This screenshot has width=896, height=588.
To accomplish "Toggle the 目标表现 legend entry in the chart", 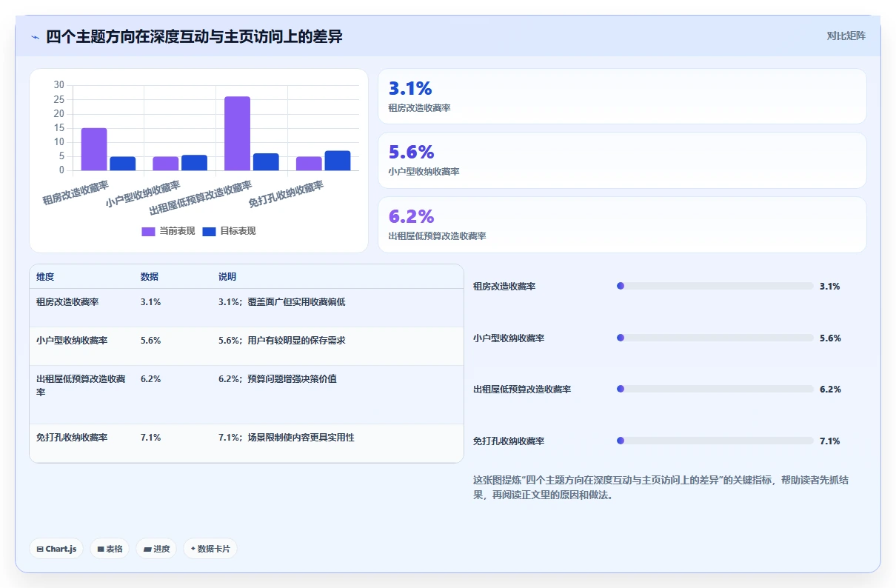I will point(229,231).
